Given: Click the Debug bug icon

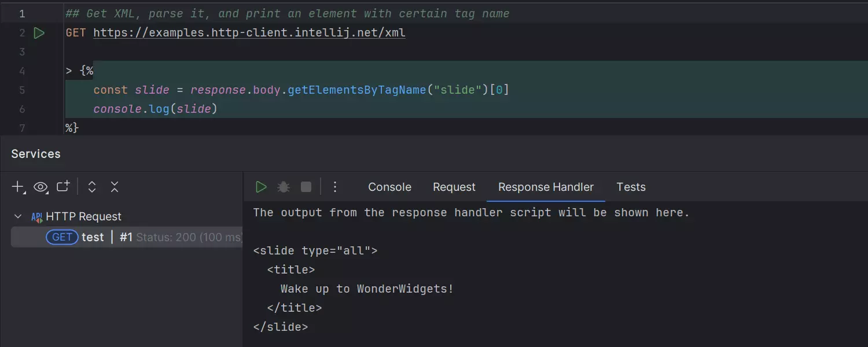Looking at the screenshot, I should coord(284,187).
